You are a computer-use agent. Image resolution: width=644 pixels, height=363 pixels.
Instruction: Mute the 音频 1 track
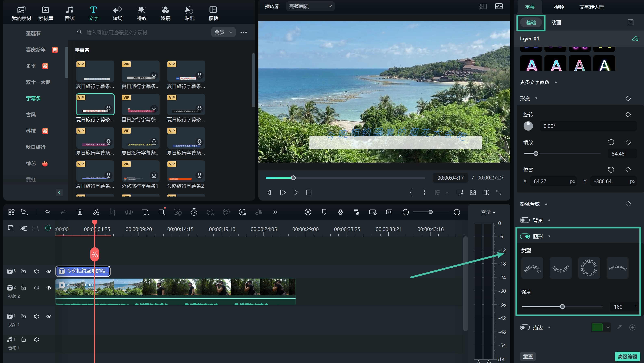37,339
